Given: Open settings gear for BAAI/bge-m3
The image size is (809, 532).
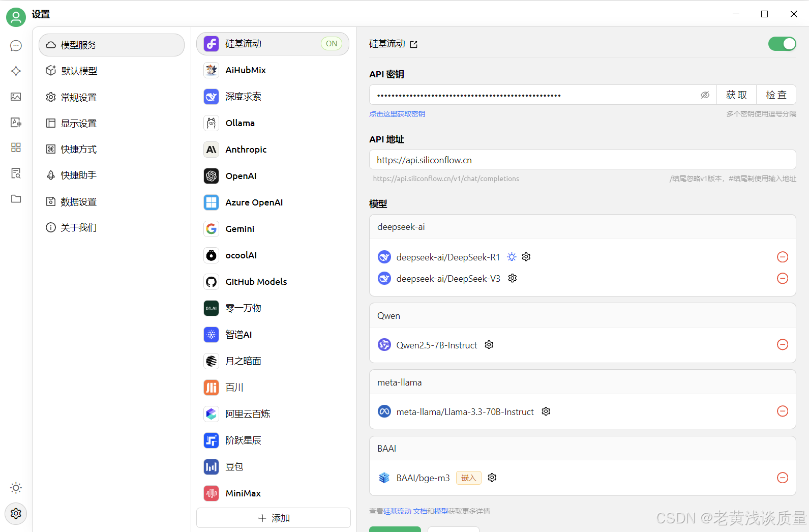Looking at the screenshot, I should point(492,478).
